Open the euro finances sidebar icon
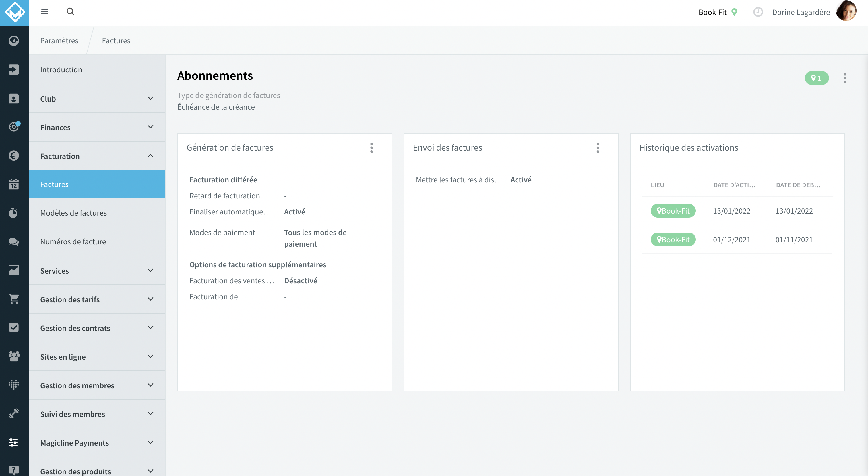This screenshot has width=868, height=476. click(x=14, y=155)
